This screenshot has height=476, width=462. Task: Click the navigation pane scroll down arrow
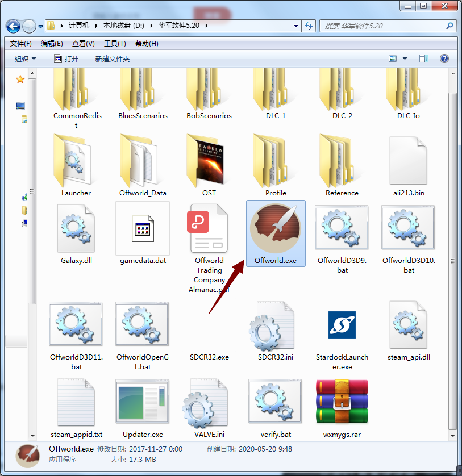coord(32,436)
